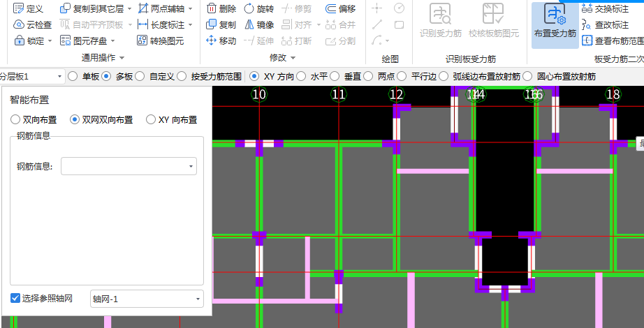Open the 轴网-1 axis grid dropdown
This screenshot has width=644, height=328.
tap(147, 299)
